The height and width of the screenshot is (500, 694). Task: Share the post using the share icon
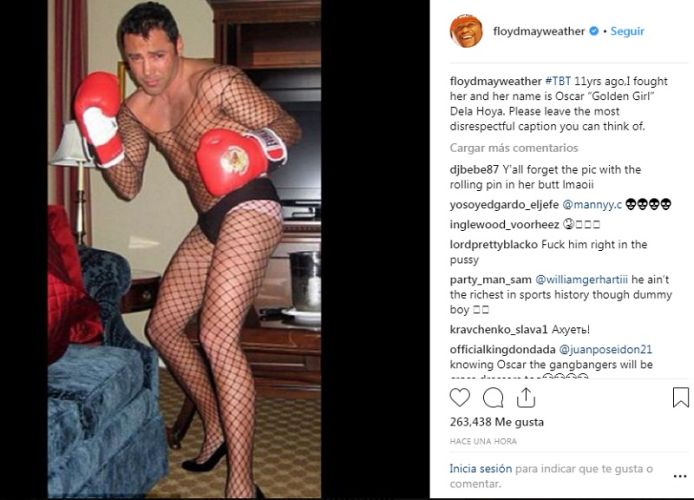click(x=526, y=397)
